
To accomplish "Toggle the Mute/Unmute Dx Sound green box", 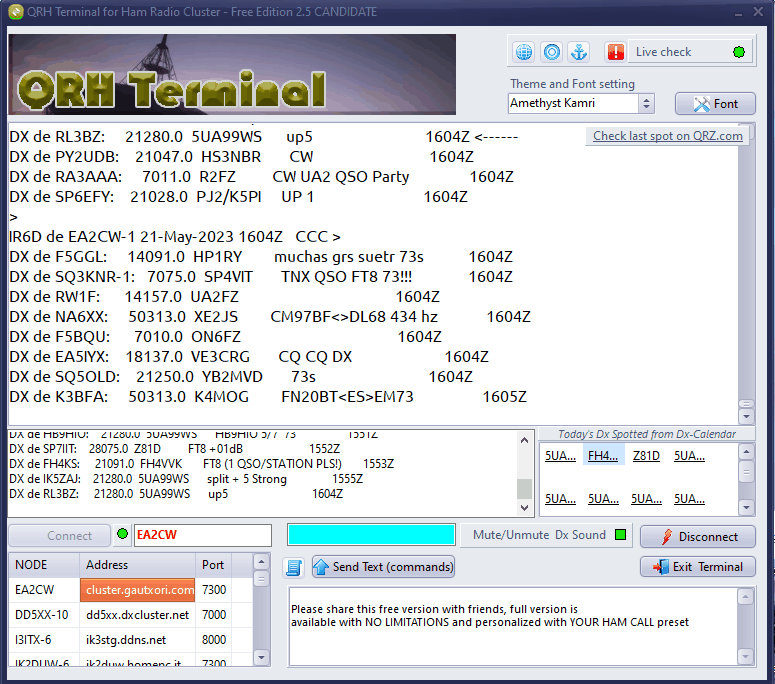I will 621,535.
